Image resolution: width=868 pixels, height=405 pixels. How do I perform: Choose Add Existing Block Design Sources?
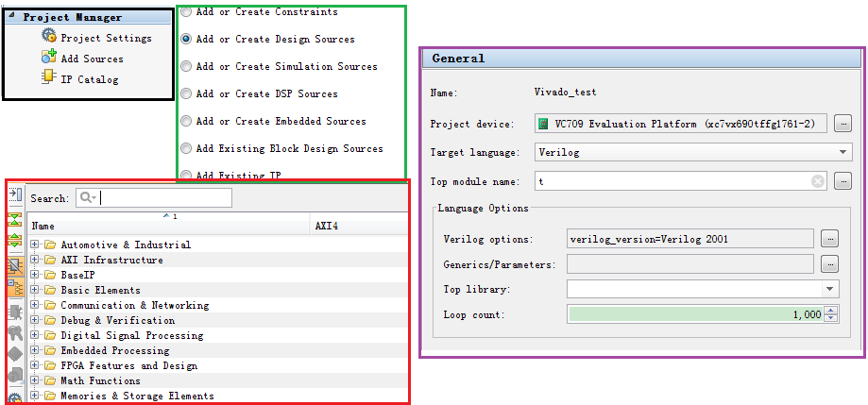[186, 149]
